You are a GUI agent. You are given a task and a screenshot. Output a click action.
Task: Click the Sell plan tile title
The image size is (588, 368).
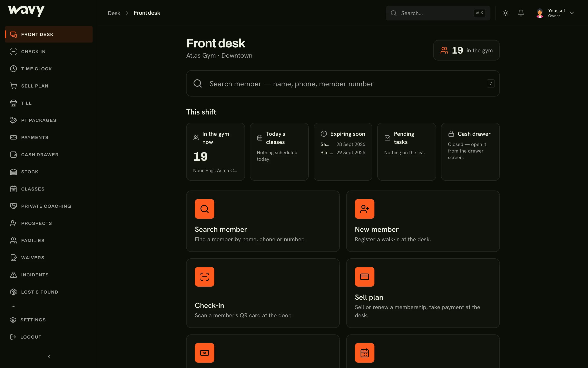pyautogui.click(x=369, y=297)
